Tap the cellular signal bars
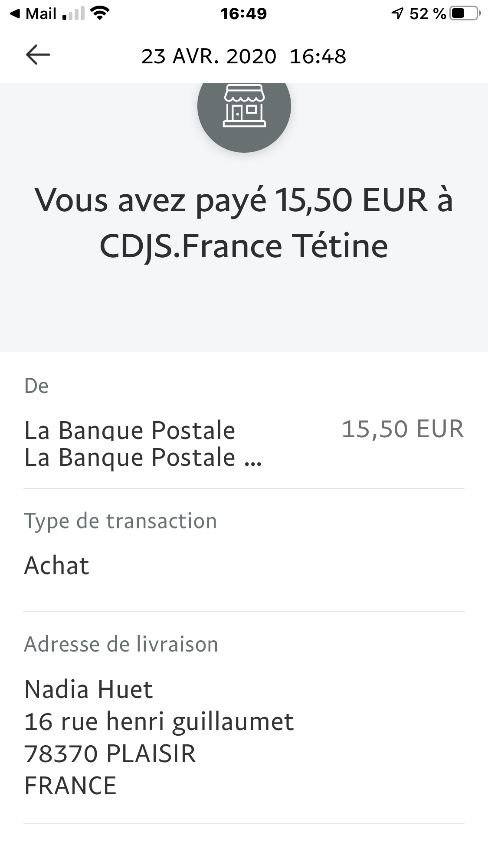Screen dimensions: 488x868 pos(73,14)
